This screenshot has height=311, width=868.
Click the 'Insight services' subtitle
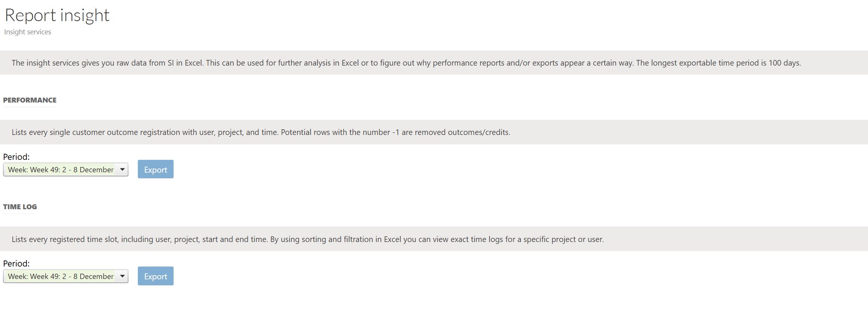(x=27, y=32)
